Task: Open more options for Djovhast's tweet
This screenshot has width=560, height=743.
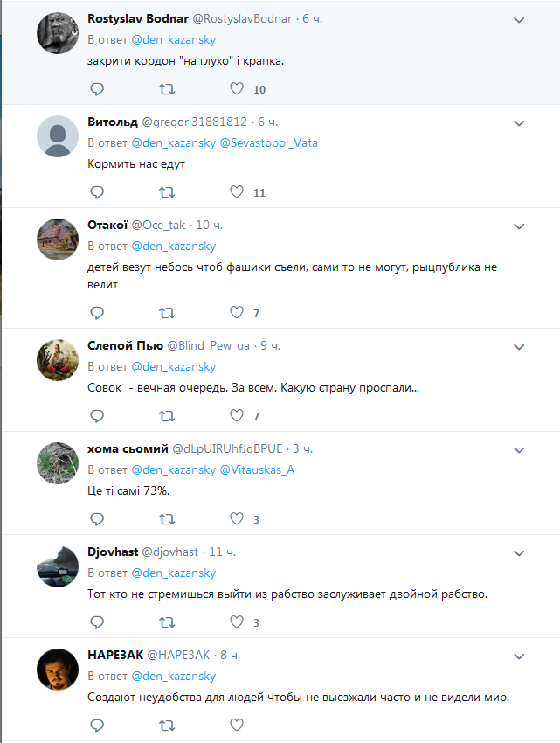Action: pos(518,553)
